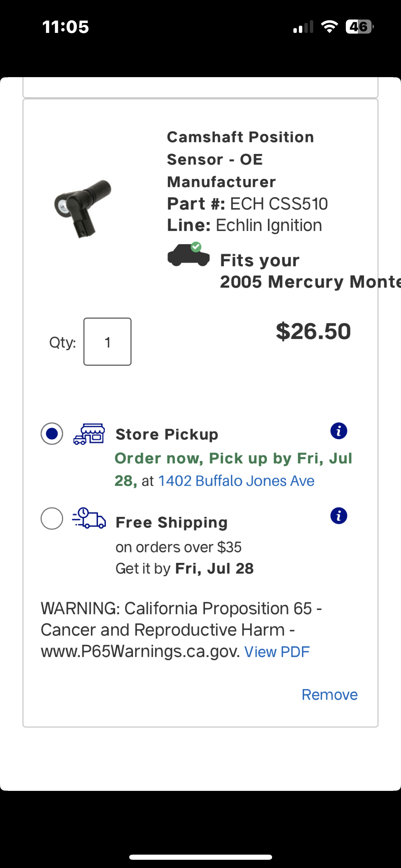Tap the cellular signal bars icon

(x=303, y=27)
